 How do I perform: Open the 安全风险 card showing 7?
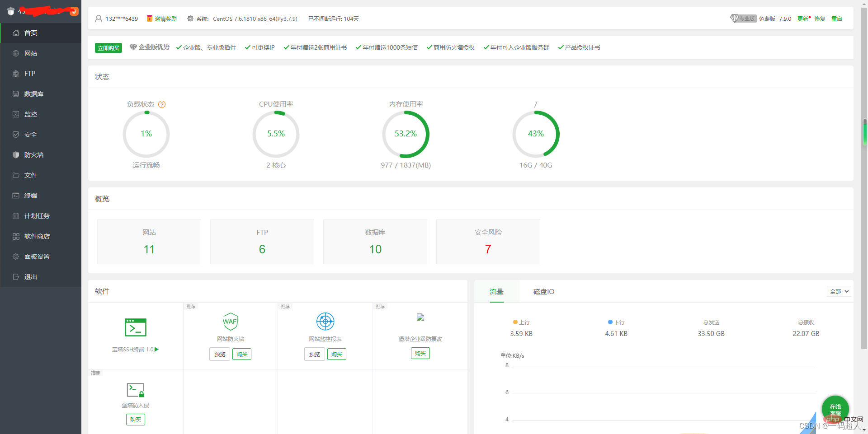click(488, 242)
